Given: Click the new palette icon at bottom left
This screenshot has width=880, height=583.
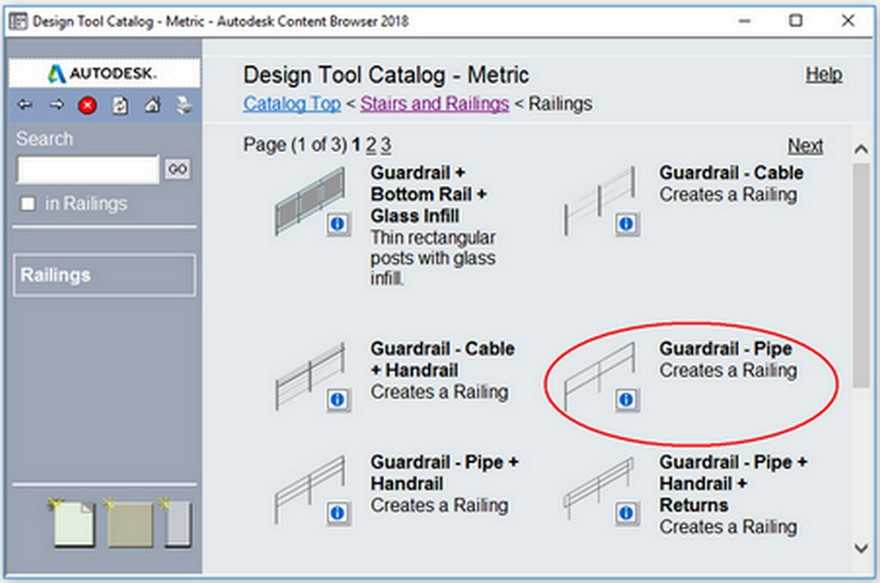Looking at the screenshot, I should tap(129, 522).
